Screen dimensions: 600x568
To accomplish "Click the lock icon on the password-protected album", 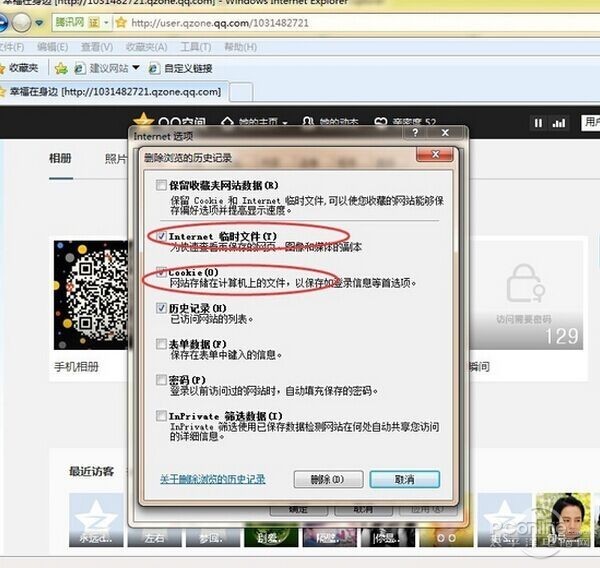I will [x=525, y=284].
